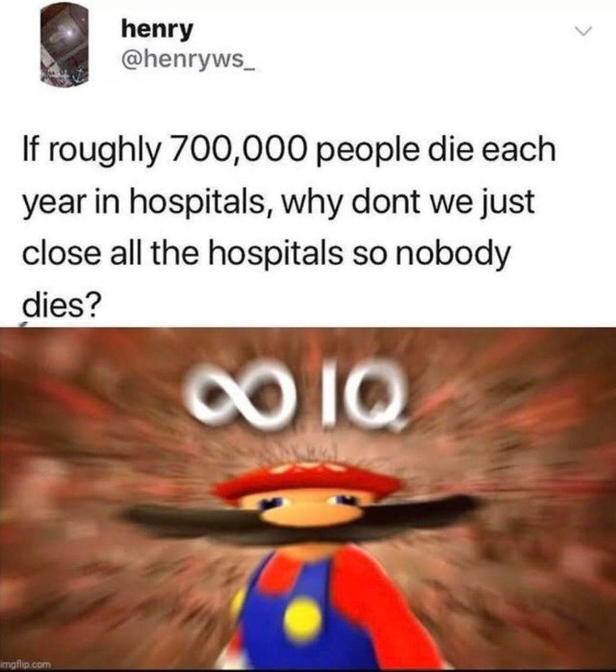Click Mario's red cap
This screenshot has height=672, width=616.
click(x=310, y=479)
